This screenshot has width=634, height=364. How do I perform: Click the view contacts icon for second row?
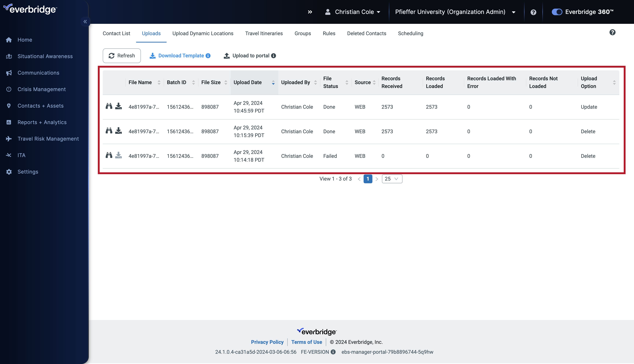pyautogui.click(x=109, y=130)
